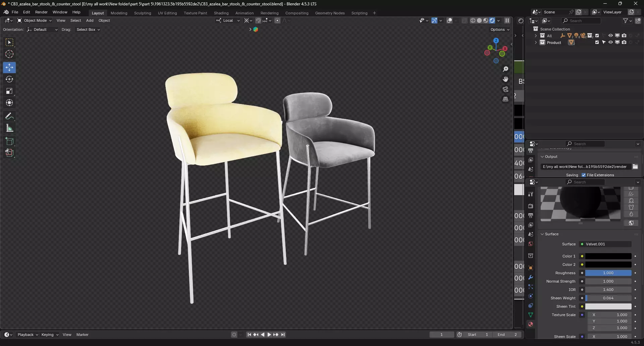644x346 pixels.
Task: Toggle camera view icon in viewport
Action: pos(505,89)
